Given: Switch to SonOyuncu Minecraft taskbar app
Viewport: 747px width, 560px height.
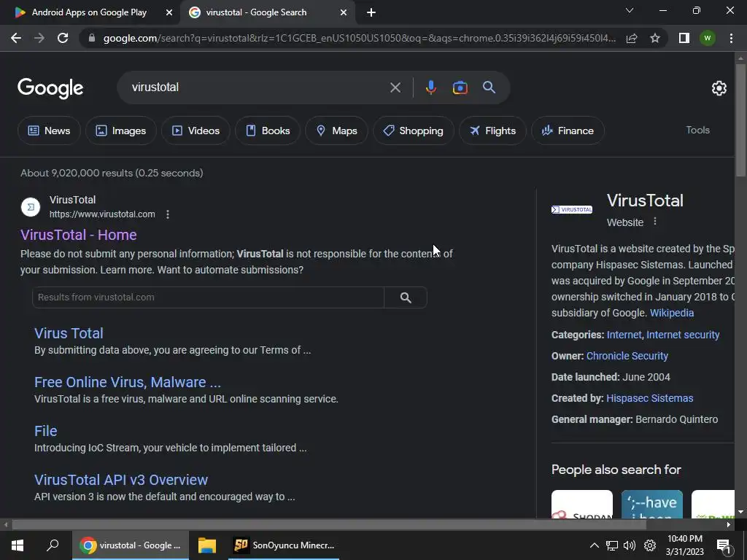Looking at the screenshot, I should point(284,545).
